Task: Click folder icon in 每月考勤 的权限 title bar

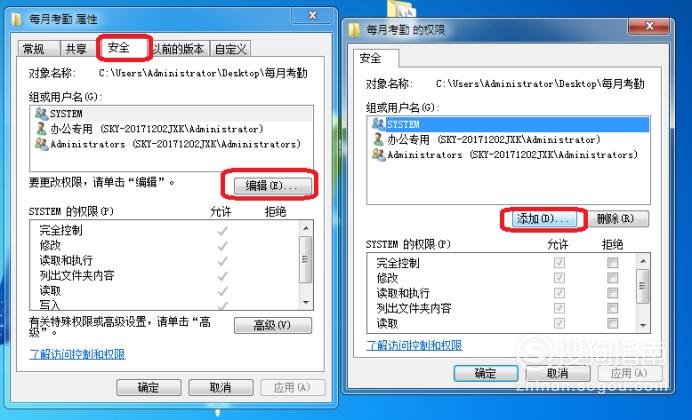Action: (x=354, y=30)
